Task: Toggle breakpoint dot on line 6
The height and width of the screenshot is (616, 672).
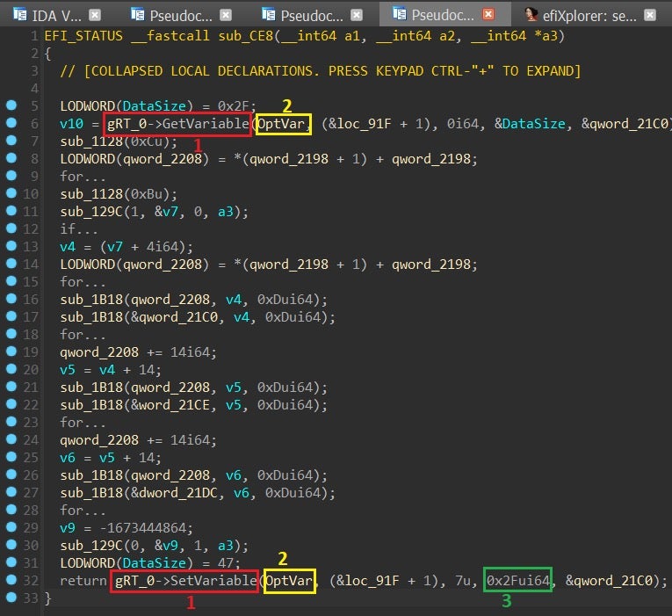Action: 11,124
